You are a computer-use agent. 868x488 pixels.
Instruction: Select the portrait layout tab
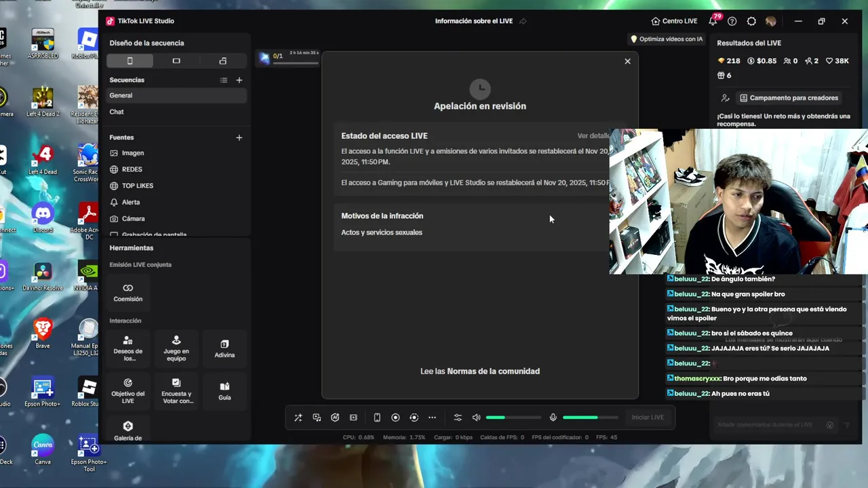[130, 61]
